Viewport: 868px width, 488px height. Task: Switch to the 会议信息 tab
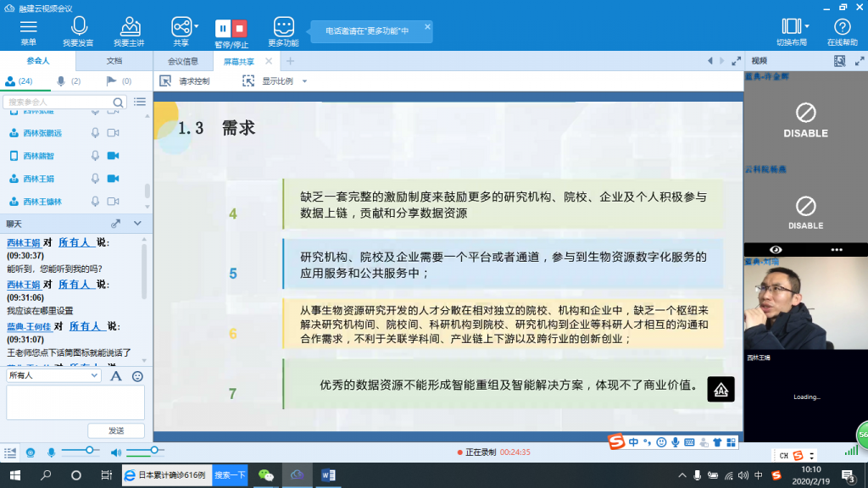(182, 61)
